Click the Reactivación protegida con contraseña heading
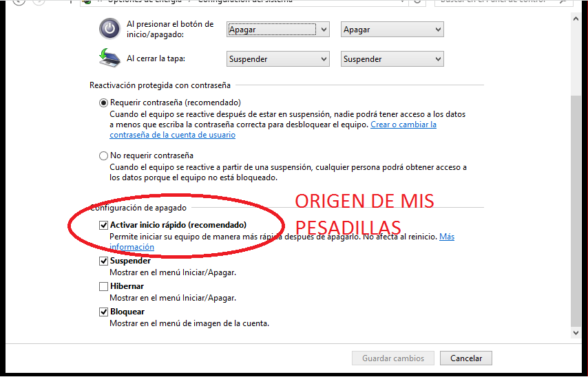The image size is (588, 377). pos(160,85)
